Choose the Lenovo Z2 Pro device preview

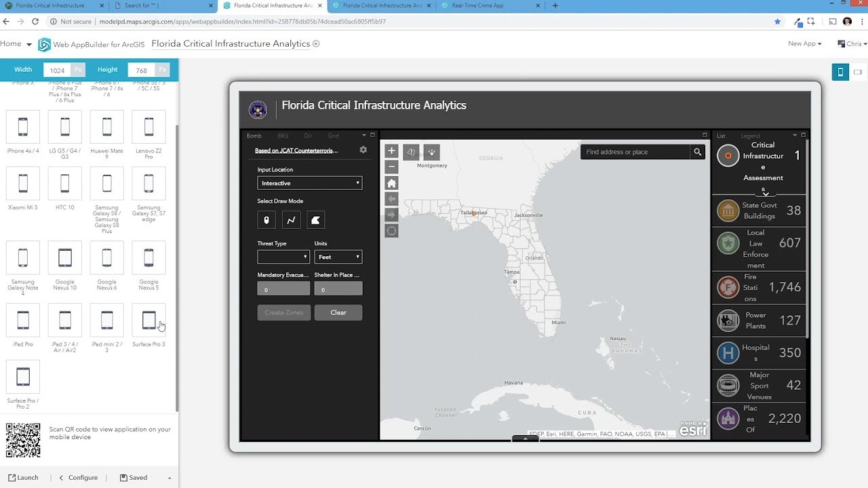[x=149, y=127]
